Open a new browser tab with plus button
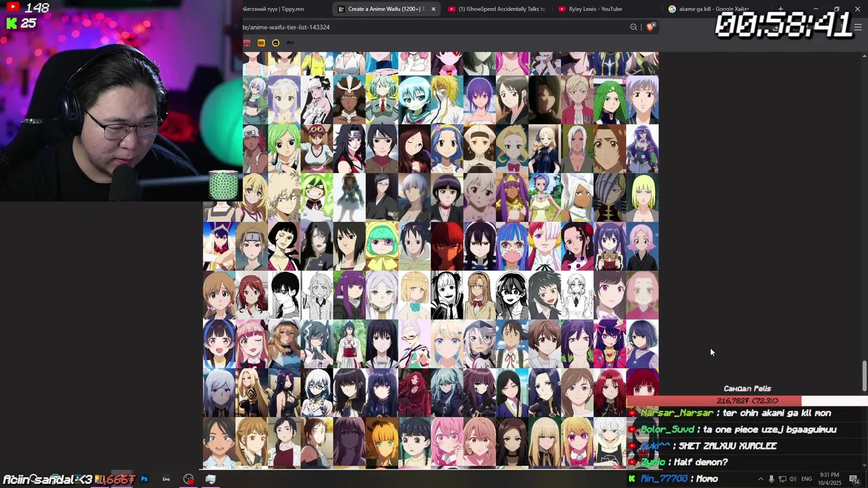Viewport: 868px width, 488px height. (781, 9)
